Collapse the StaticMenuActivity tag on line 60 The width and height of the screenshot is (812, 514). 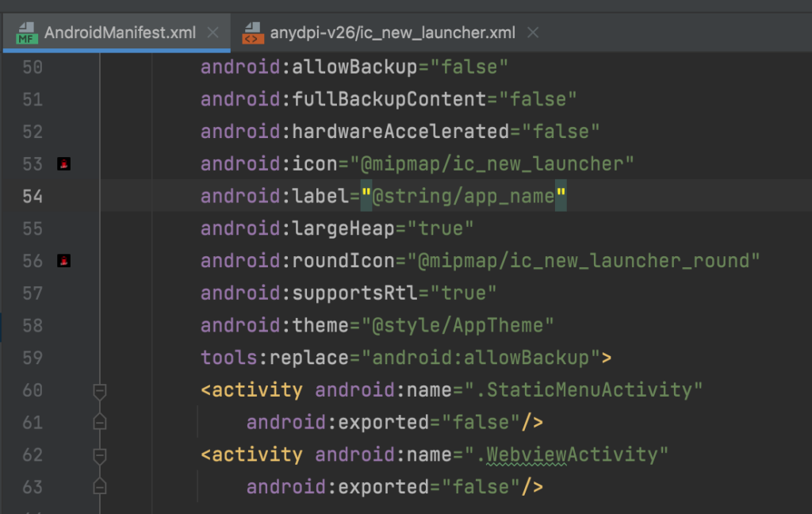coord(100,390)
